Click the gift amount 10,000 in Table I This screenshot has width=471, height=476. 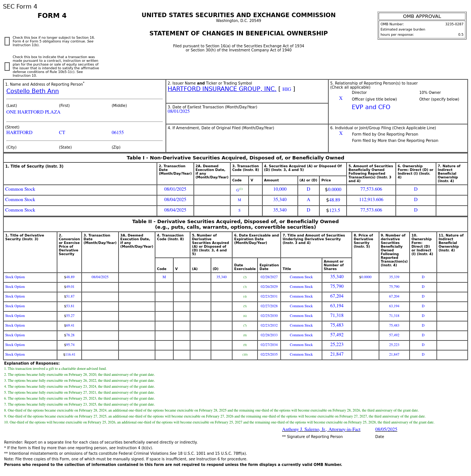280,189
